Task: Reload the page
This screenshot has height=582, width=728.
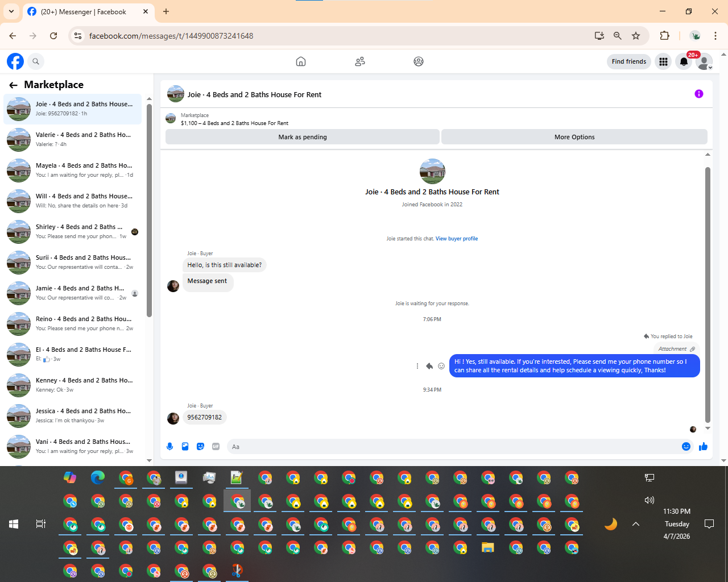Action: (53, 36)
